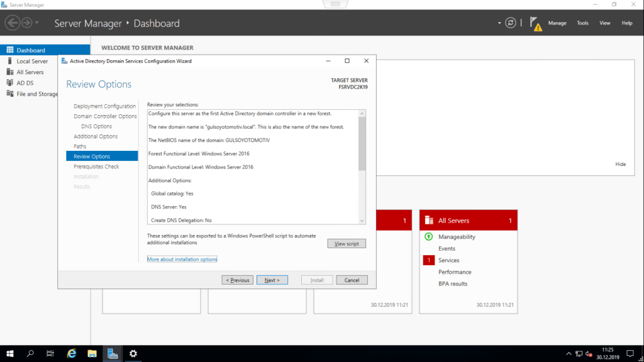Open the Tools menu
The height and width of the screenshot is (362, 644).
point(582,23)
